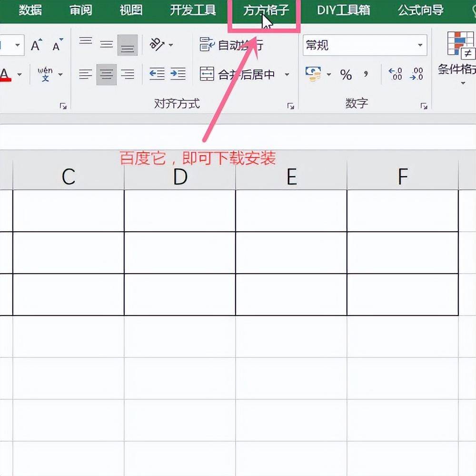Select column E header
This screenshot has width=476, height=476.
tap(291, 176)
